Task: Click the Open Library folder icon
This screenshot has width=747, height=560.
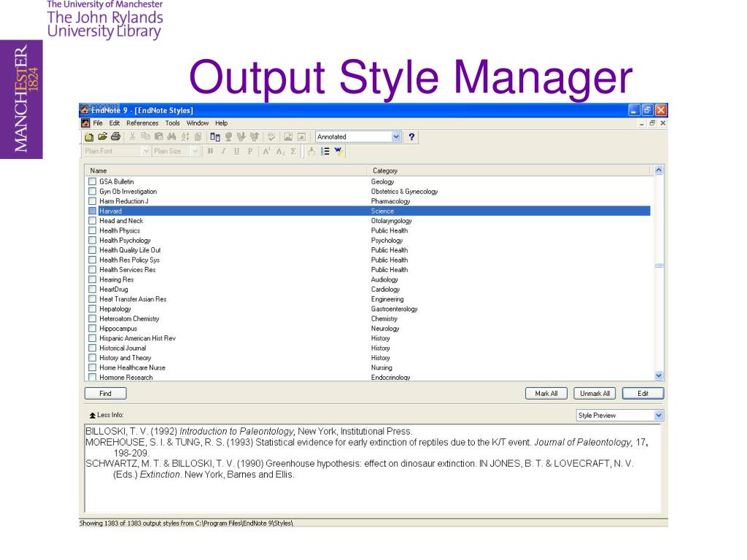Action: [x=102, y=137]
